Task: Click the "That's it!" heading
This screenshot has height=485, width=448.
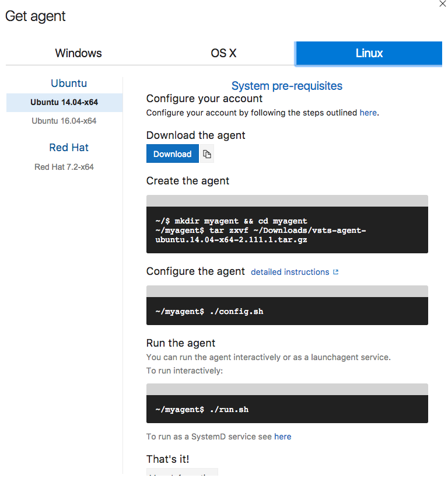Action: point(167,459)
